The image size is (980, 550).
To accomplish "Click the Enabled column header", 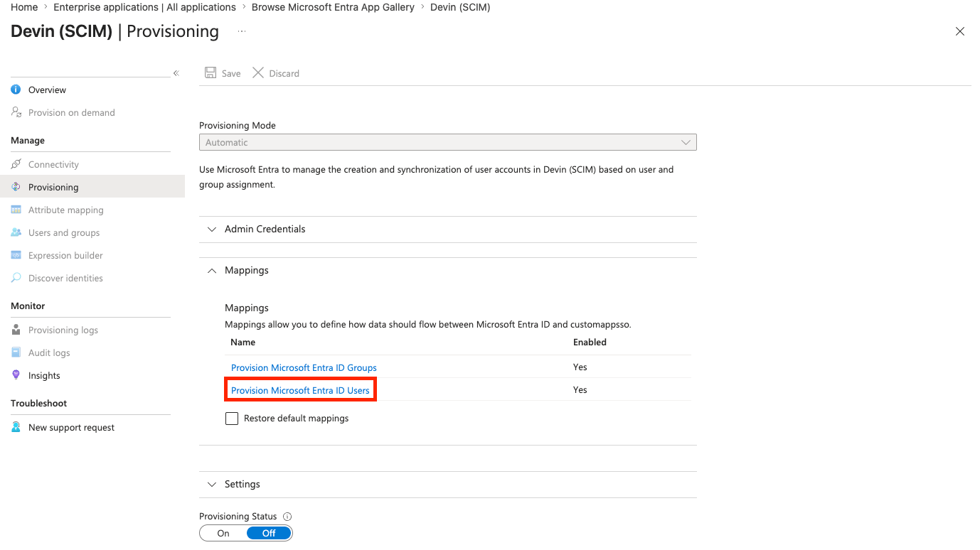I will click(x=590, y=342).
